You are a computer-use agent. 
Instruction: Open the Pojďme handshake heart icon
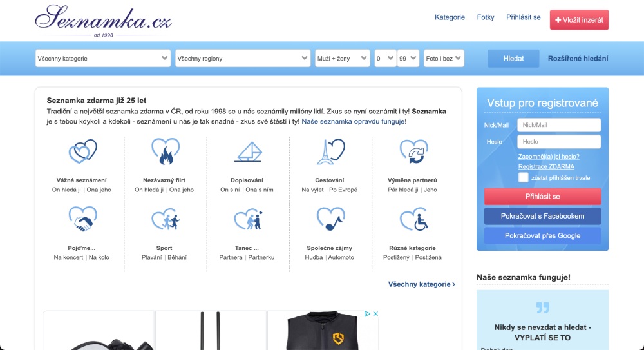click(82, 219)
